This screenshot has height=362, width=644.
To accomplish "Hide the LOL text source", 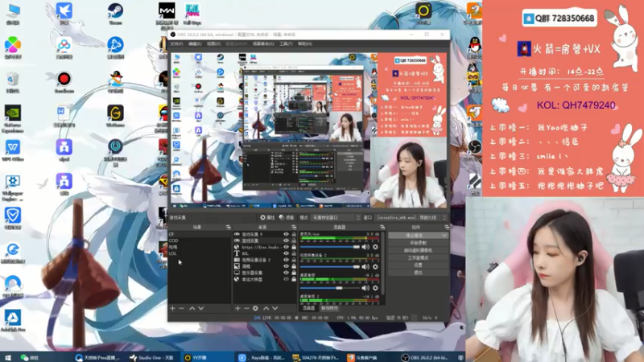I will coord(286,253).
